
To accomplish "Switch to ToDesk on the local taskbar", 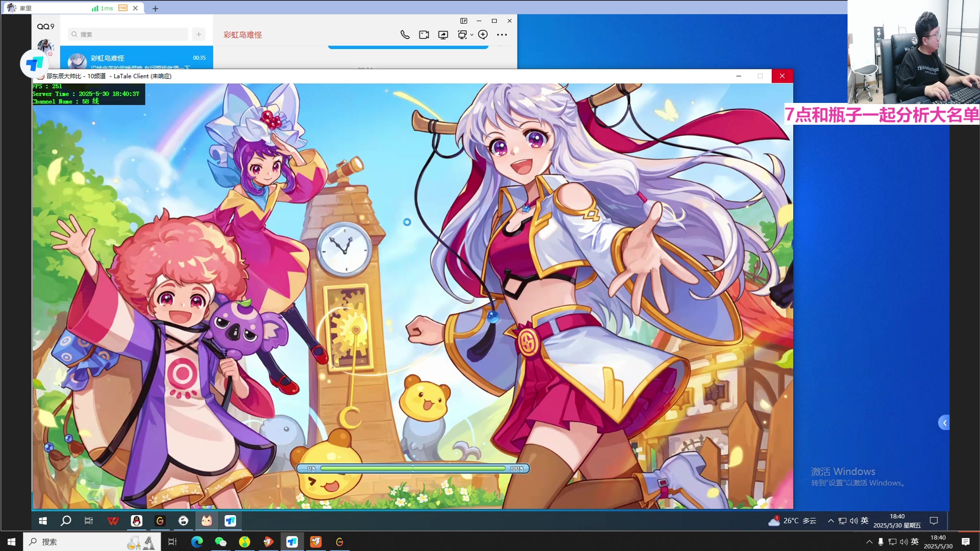I will [292, 542].
